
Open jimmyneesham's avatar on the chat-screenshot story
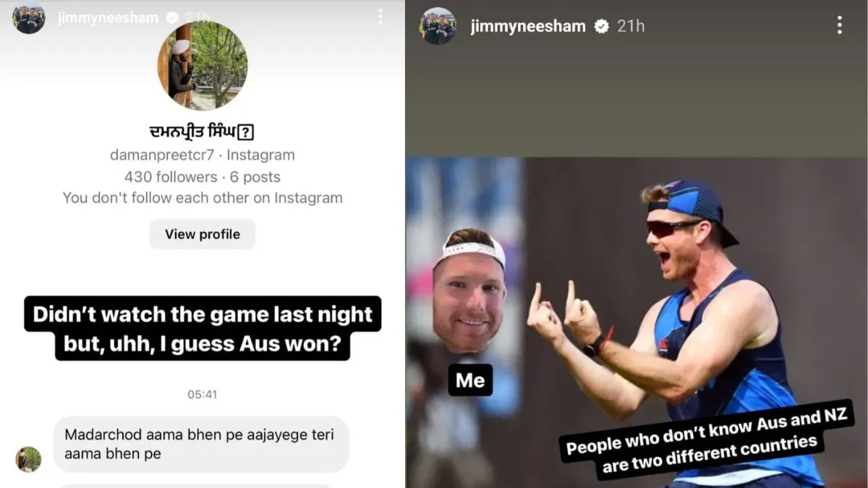click(28, 17)
